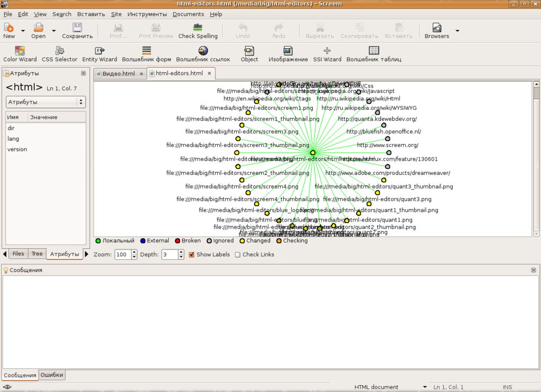Click the Print Preview icon
The width and height of the screenshot is (541, 392).
point(156,27)
